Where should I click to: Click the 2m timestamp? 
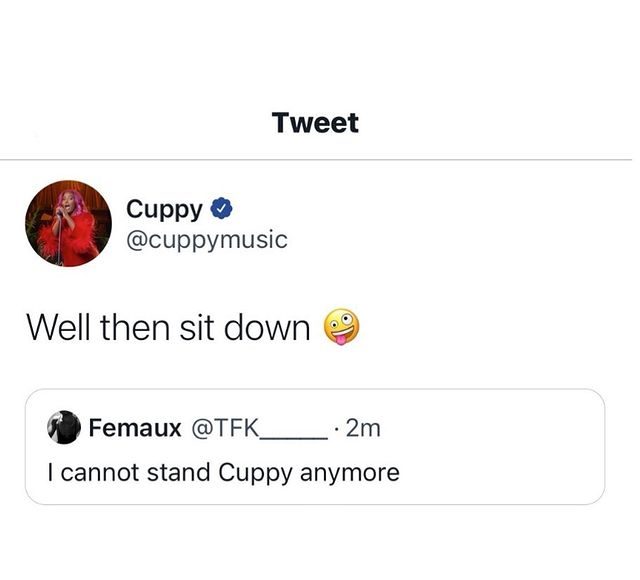click(362, 428)
